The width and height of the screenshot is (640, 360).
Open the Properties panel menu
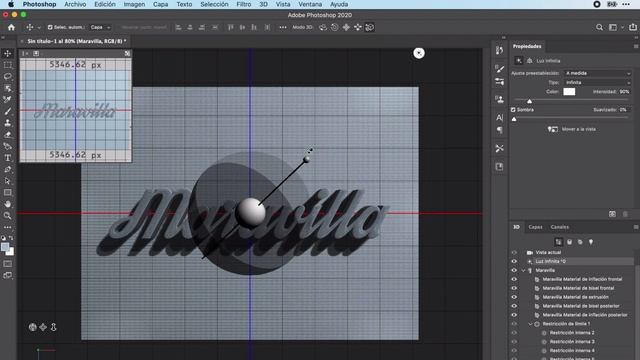(636, 47)
